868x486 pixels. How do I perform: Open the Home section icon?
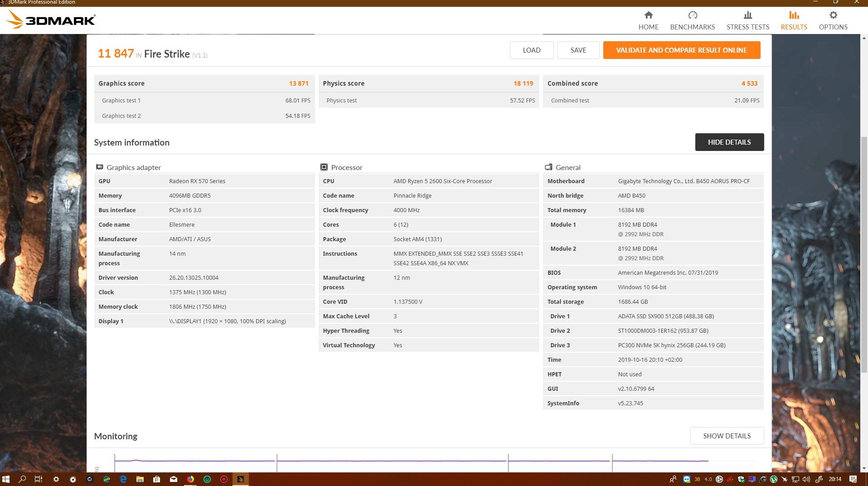648,15
